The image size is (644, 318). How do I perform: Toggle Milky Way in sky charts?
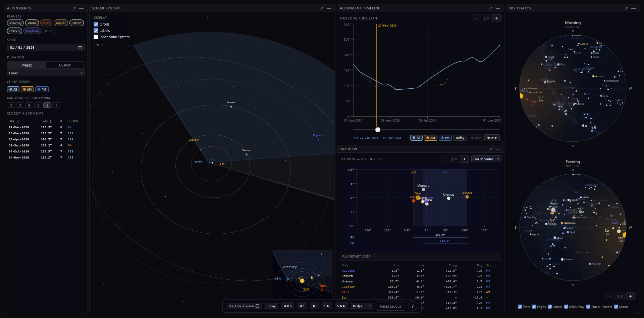pos(566,307)
